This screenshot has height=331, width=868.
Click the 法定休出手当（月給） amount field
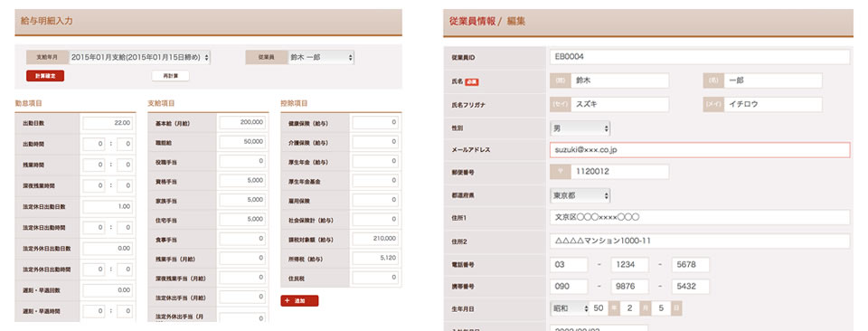point(242,298)
